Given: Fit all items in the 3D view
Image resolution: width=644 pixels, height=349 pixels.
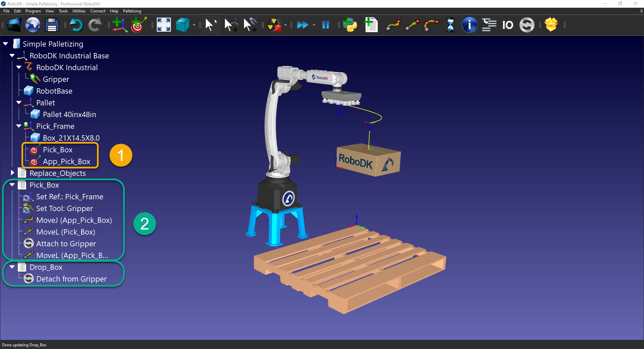Looking at the screenshot, I should click(163, 25).
